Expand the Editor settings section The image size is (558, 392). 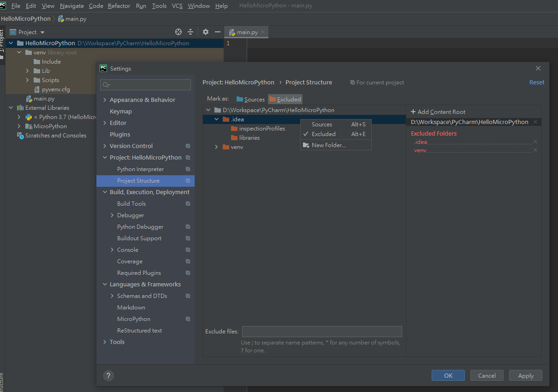pyautogui.click(x=105, y=123)
